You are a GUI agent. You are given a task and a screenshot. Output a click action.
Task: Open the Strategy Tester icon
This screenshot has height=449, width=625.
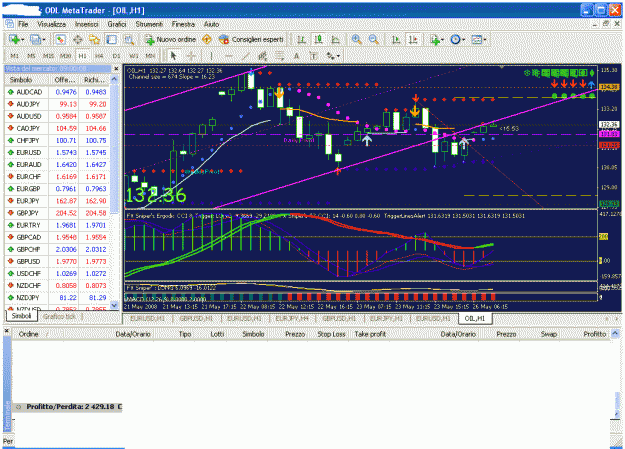[129, 39]
